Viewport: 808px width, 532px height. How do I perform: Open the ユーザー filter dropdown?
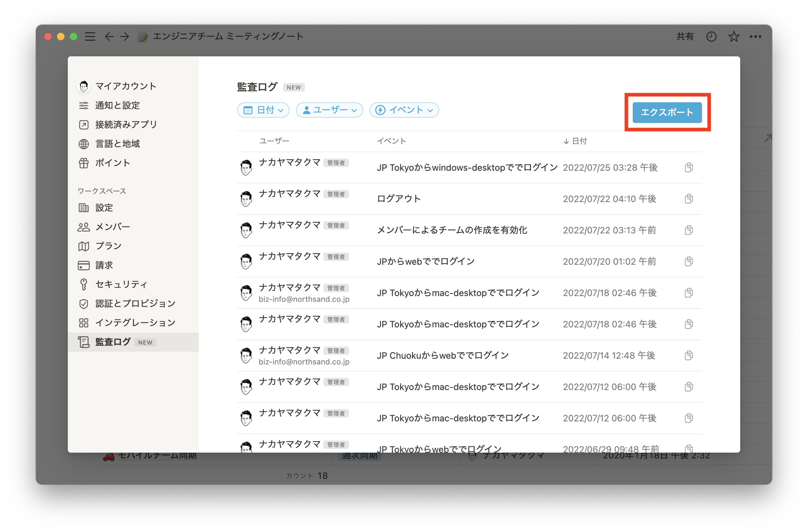tap(329, 110)
